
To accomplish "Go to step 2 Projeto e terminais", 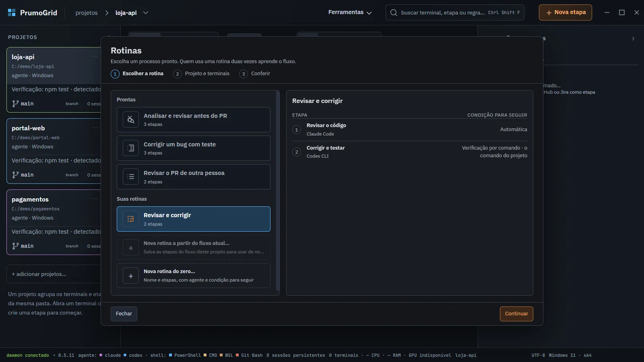I will [x=201, y=74].
